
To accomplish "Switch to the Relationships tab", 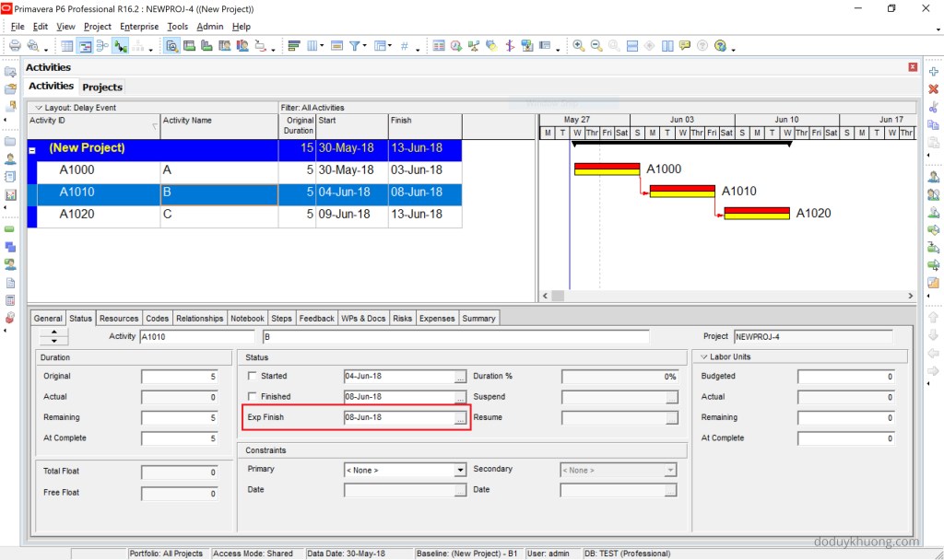I will click(x=199, y=318).
